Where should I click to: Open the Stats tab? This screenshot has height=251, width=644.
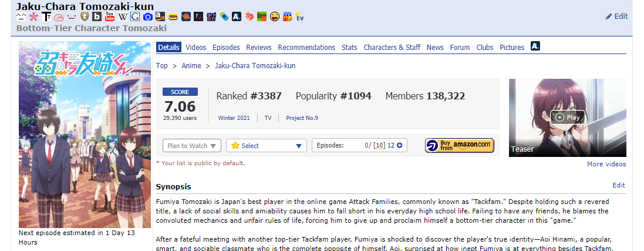pos(349,47)
